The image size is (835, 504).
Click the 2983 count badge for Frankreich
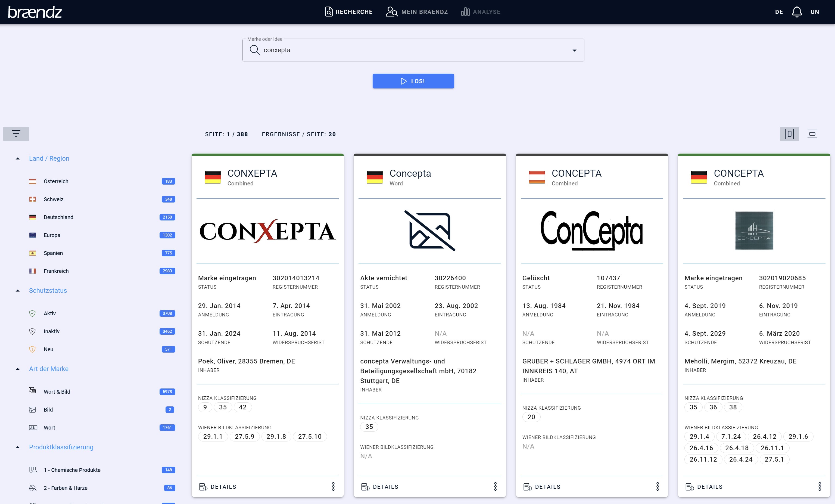coord(167,271)
